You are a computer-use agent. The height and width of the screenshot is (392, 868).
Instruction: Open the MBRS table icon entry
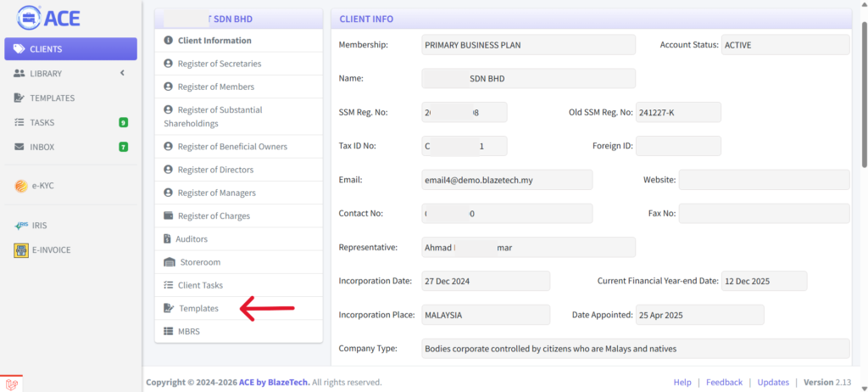169,332
